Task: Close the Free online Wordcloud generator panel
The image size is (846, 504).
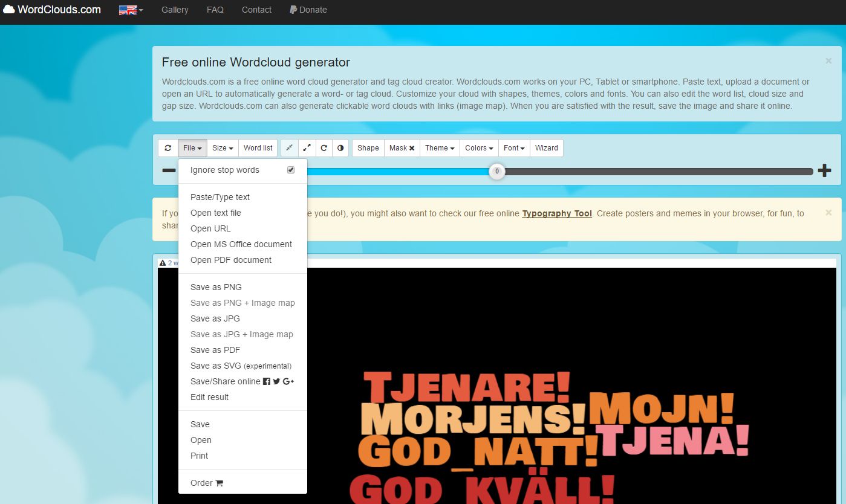Action: tap(828, 61)
